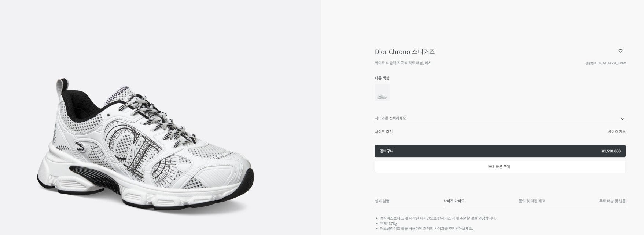The width and height of the screenshot is (644, 235).
Task: Click the card icon beside 빠른 구매
Action: tap(491, 167)
